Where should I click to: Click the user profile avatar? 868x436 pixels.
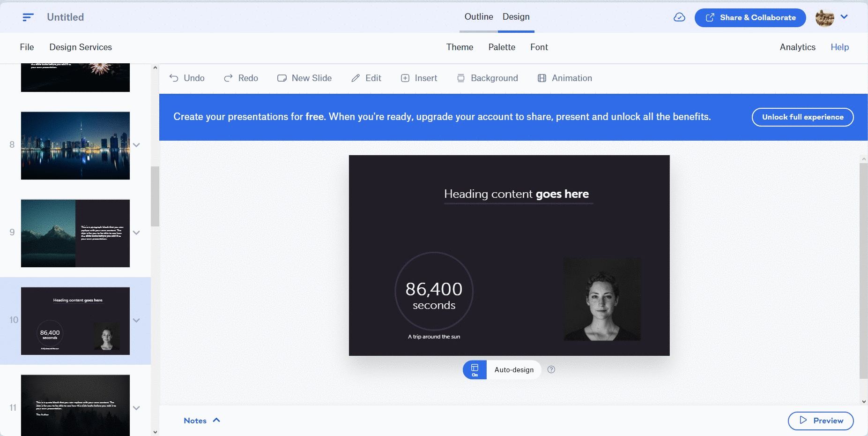pos(824,17)
